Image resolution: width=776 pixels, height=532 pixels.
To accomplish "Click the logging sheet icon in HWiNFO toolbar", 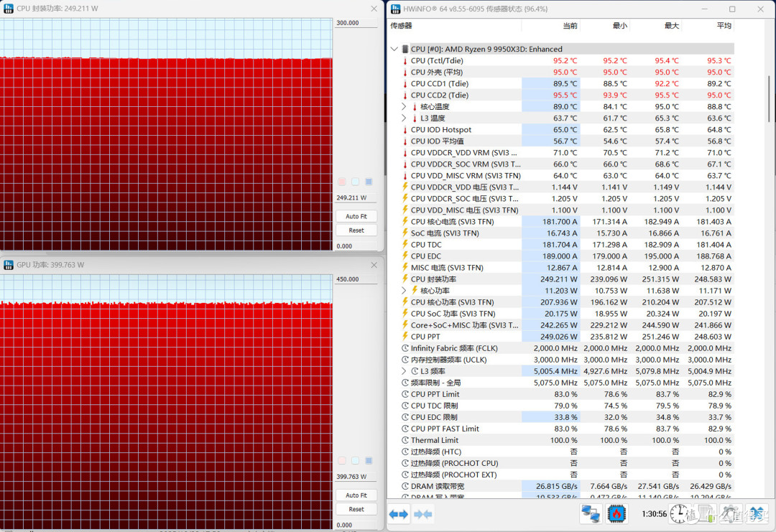I will (706, 514).
